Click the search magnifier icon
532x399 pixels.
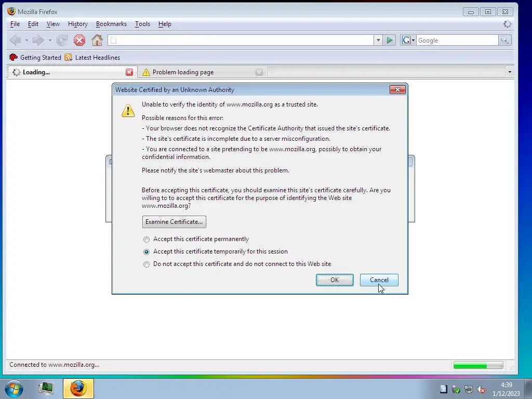click(505, 41)
